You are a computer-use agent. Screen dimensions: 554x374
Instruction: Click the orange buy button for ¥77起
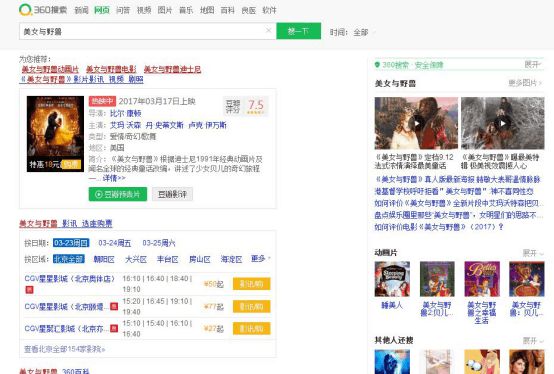pos(252,307)
